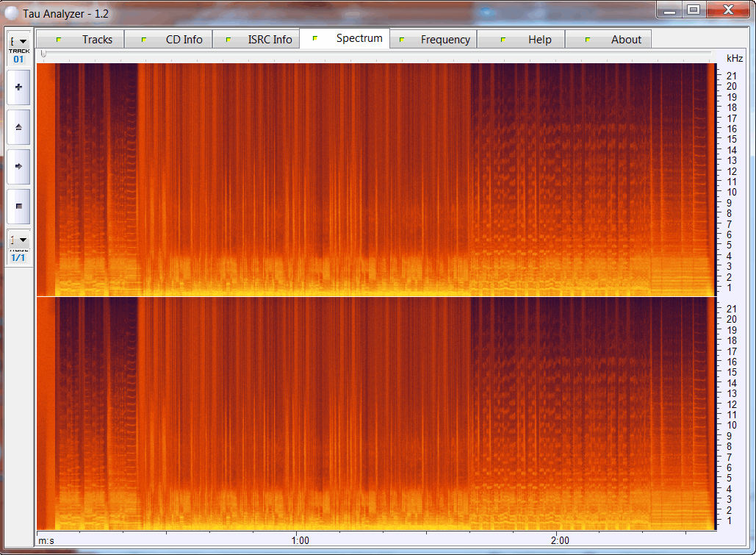This screenshot has width=756, height=555.
Task: Open the Track 01 selector dropdown
Action: [18, 42]
